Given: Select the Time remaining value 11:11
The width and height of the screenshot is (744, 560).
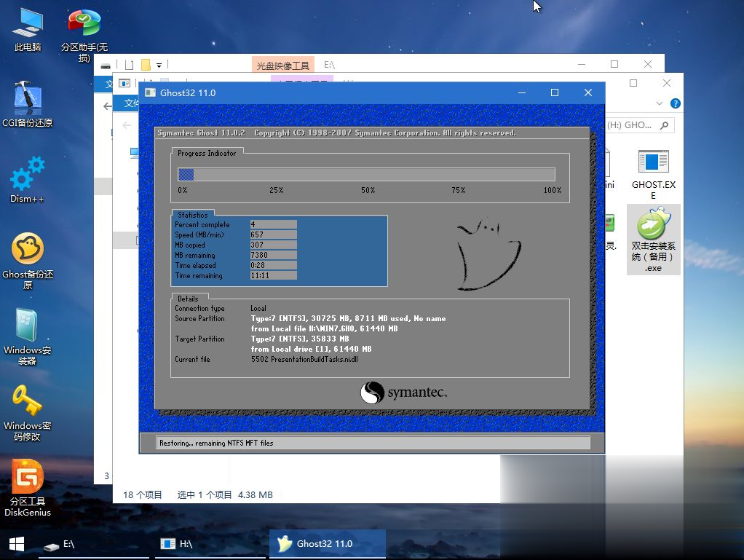Looking at the screenshot, I should click(x=273, y=276).
